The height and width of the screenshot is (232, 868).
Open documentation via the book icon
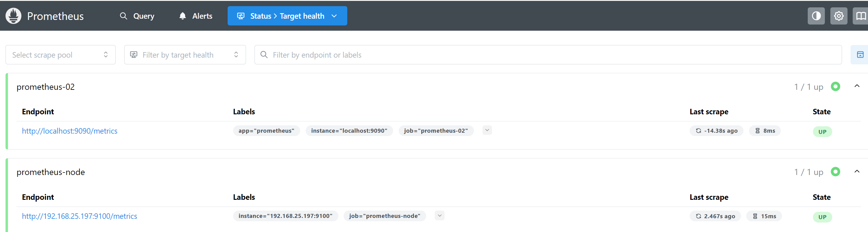click(x=861, y=16)
